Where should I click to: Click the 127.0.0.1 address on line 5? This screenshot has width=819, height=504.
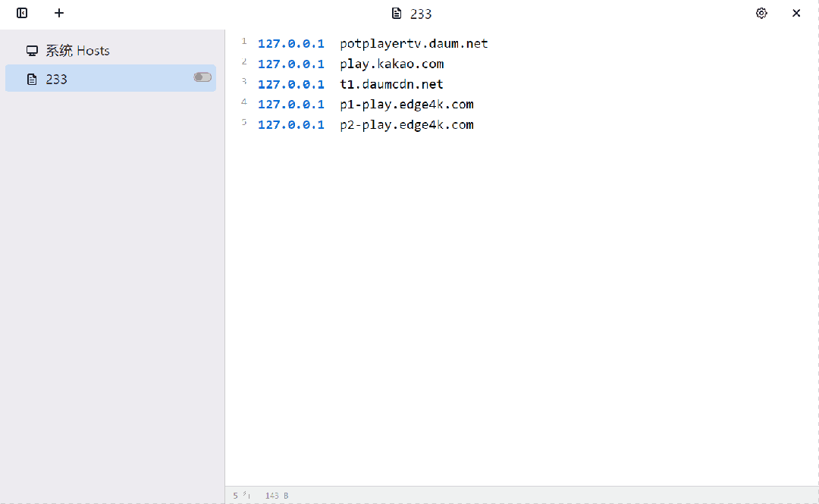click(290, 125)
